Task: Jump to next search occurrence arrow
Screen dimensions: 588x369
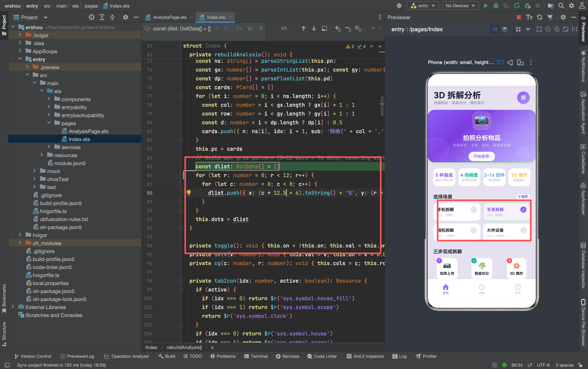Action: pyautogui.click(x=314, y=29)
